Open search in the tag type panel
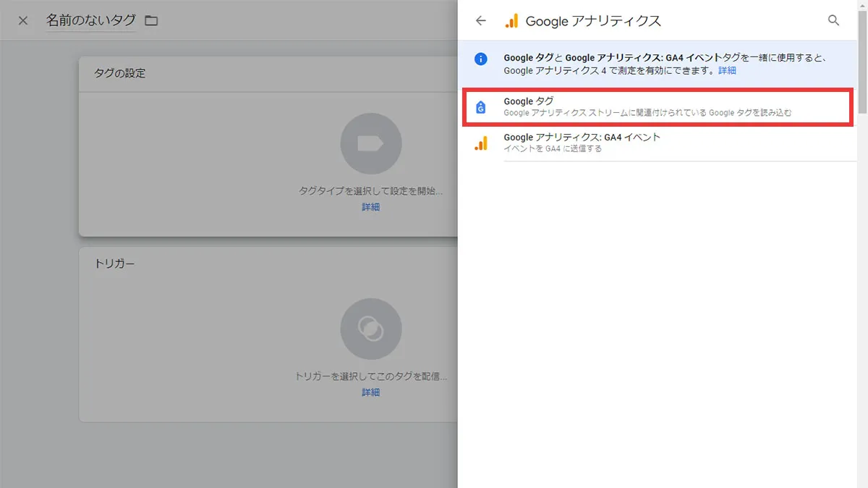868x488 pixels. pos(833,21)
